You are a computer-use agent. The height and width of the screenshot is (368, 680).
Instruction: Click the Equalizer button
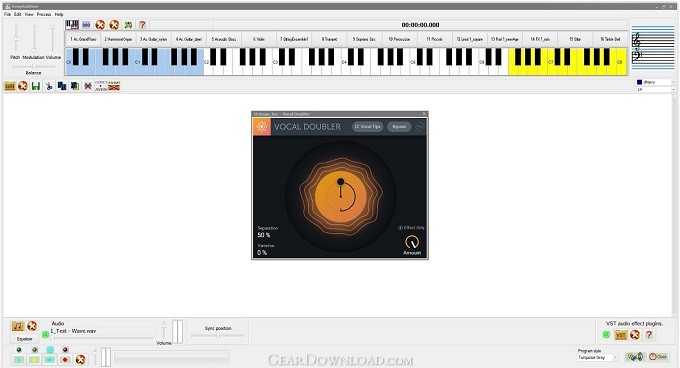[25, 339]
